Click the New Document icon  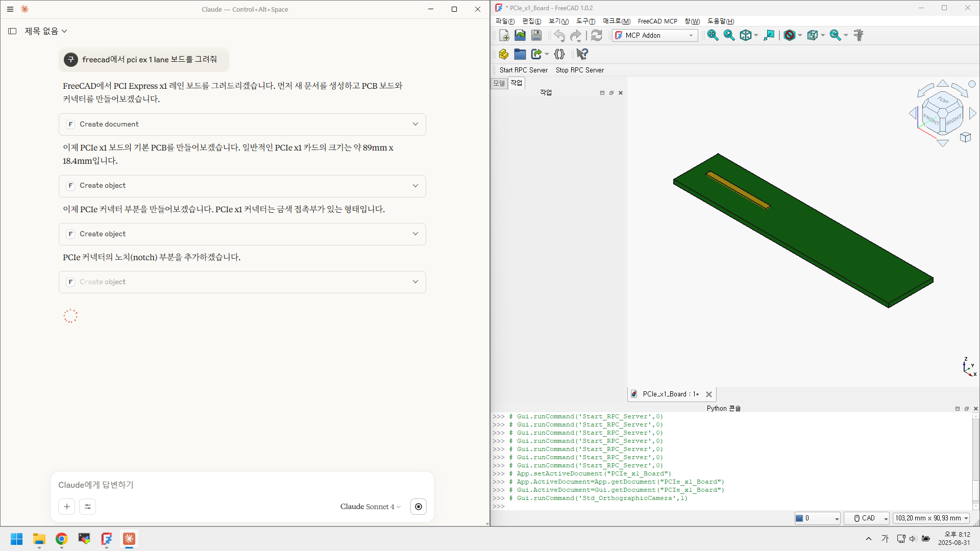pos(504,35)
